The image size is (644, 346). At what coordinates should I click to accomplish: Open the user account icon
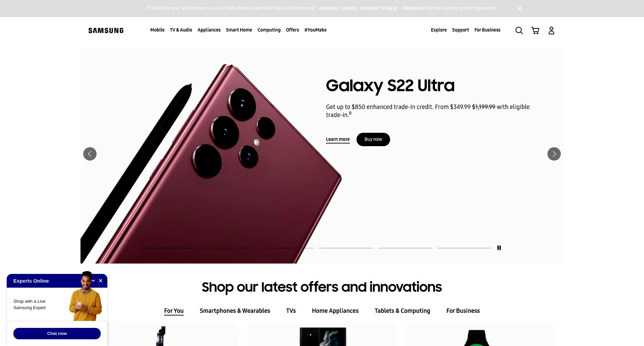pyautogui.click(x=551, y=31)
